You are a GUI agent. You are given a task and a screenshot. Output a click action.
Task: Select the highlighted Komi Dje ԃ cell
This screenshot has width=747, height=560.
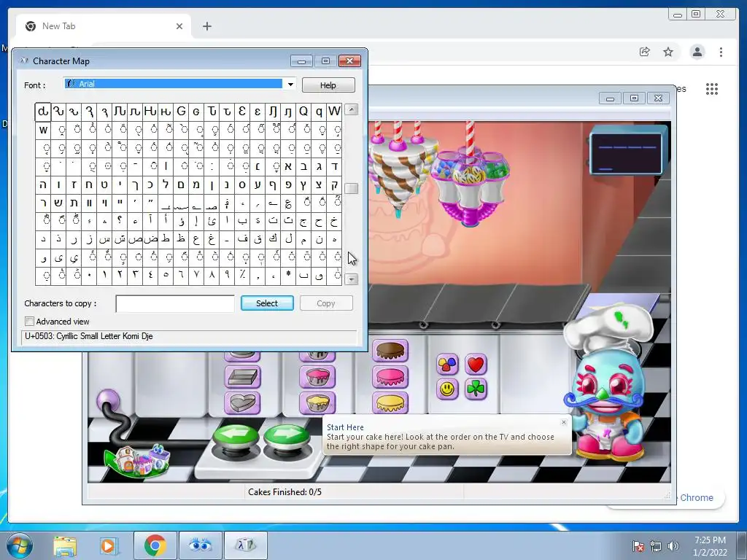[43, 112]
